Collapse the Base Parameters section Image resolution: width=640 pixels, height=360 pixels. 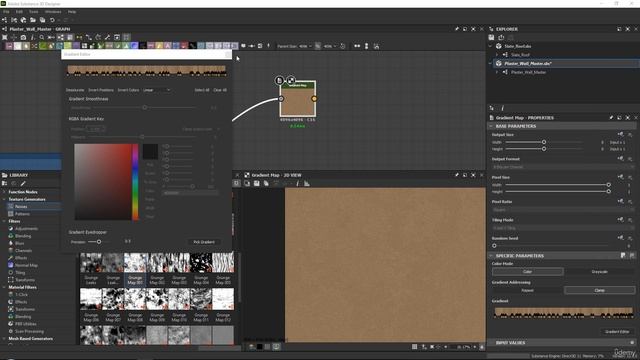(491, 126)
